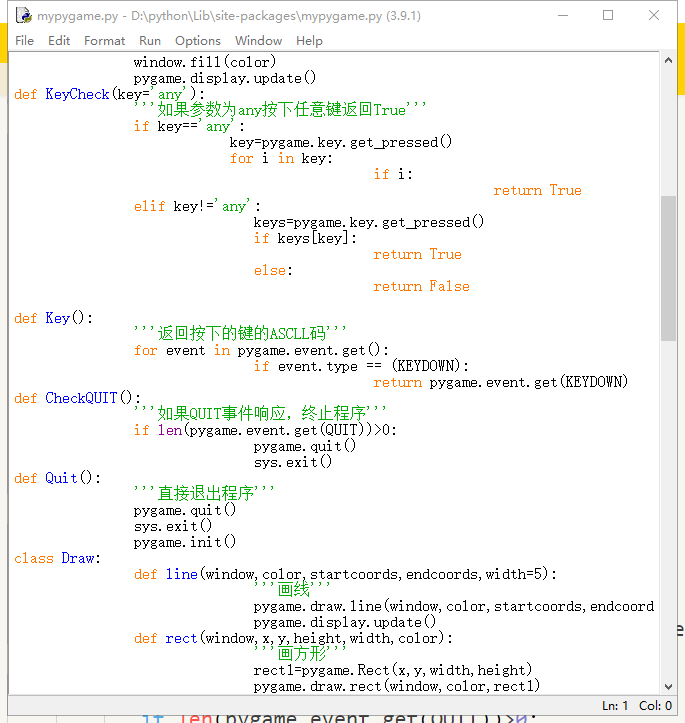
Task: Maximize the mypygame.py window
Action: pos(608,15)
